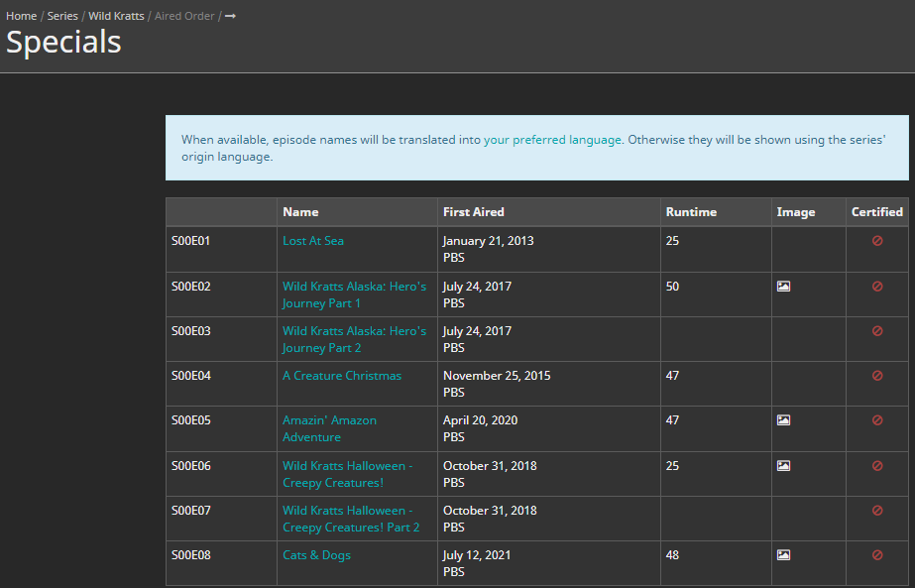Viewport: 915px width, 588px height.
Task: Navigate to Wild Kratts breadcrumb
Action: tap(116, 16)
